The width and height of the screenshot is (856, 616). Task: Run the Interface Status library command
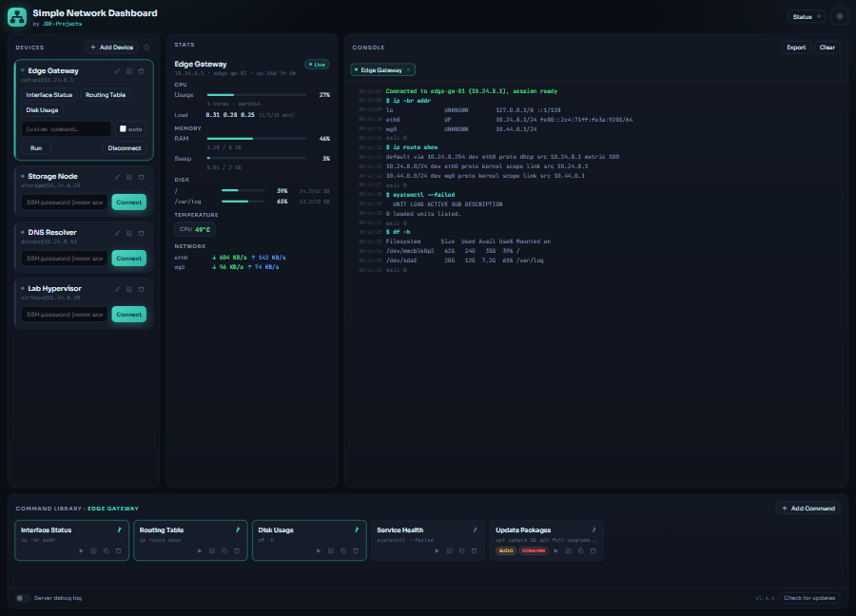click(82, 551)
